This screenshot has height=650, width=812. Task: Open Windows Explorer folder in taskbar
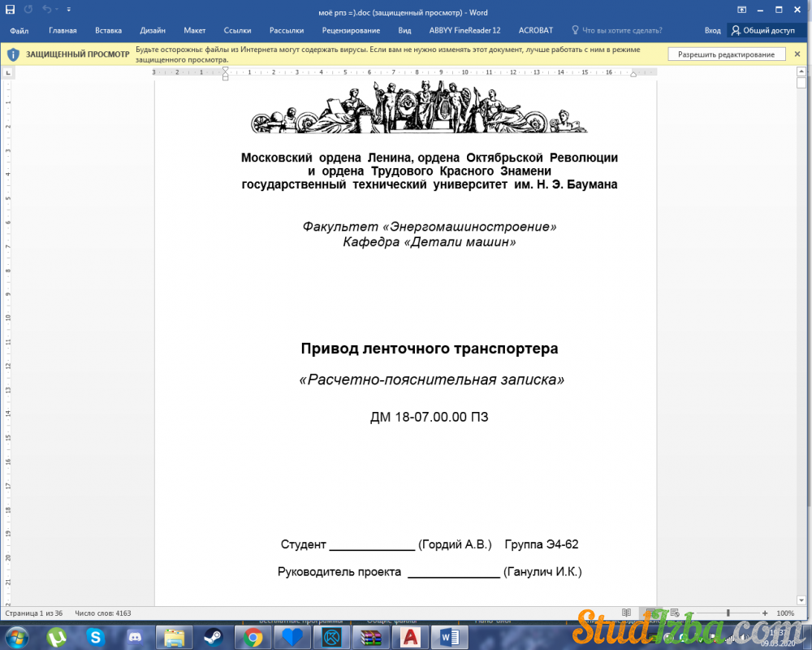(175, 637)
